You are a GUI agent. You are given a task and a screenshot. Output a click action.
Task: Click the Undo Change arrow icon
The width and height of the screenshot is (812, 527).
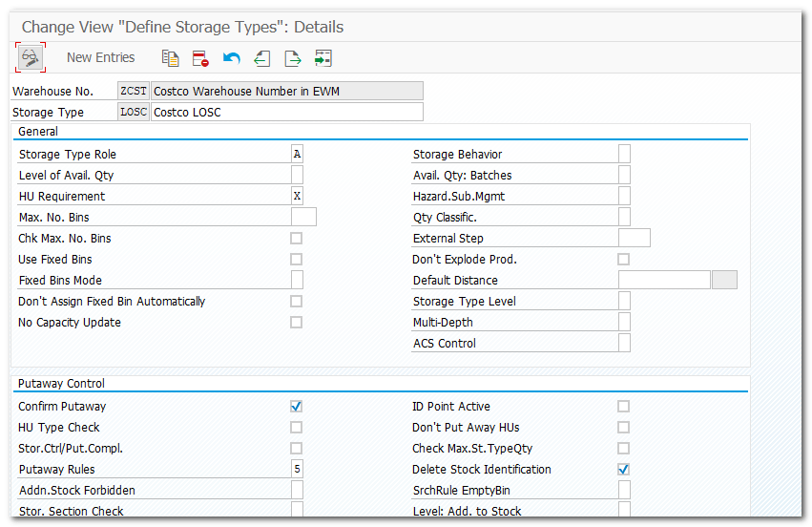[231, 58]
